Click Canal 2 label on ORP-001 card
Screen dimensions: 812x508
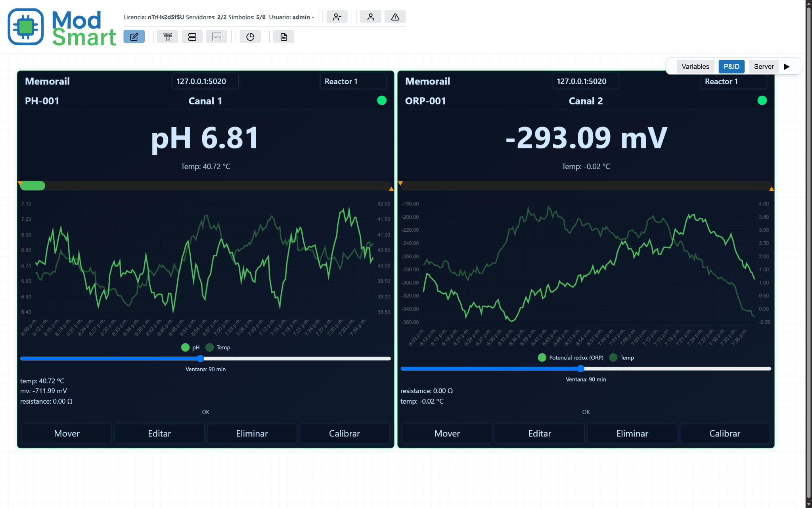pos(586,101)
